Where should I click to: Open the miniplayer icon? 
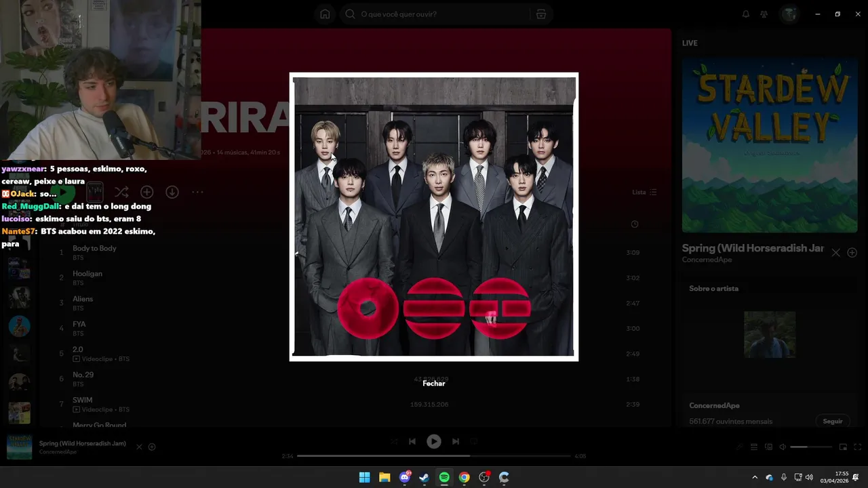[x=843, y=447]
